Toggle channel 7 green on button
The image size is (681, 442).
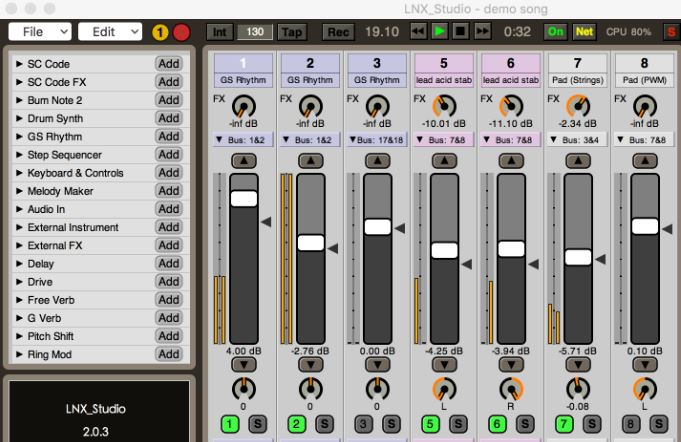point(564,424)
